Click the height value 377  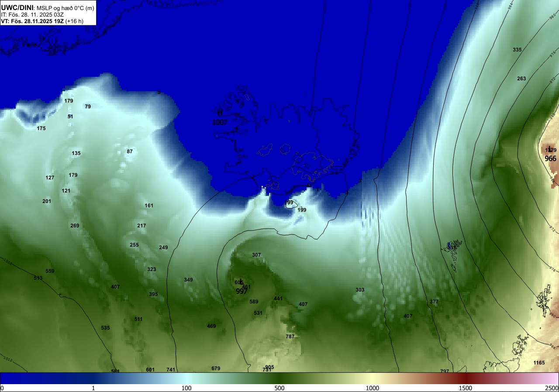pos(434,302)
